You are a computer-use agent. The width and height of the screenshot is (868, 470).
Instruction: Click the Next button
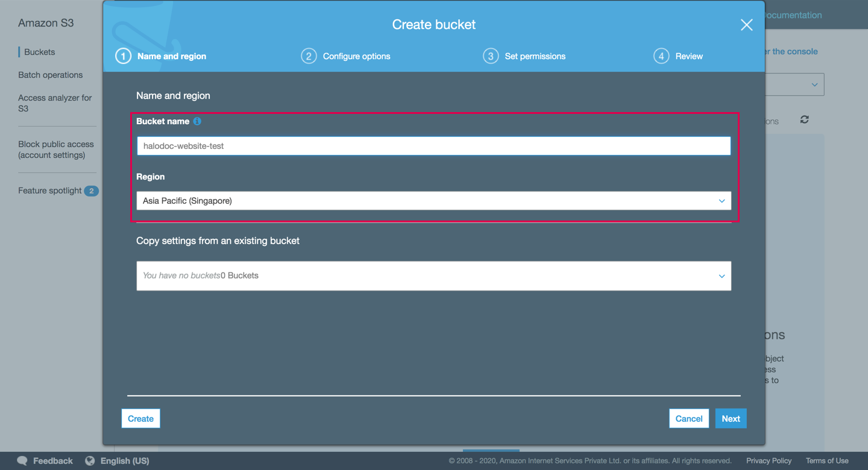[x=731, y=419]
